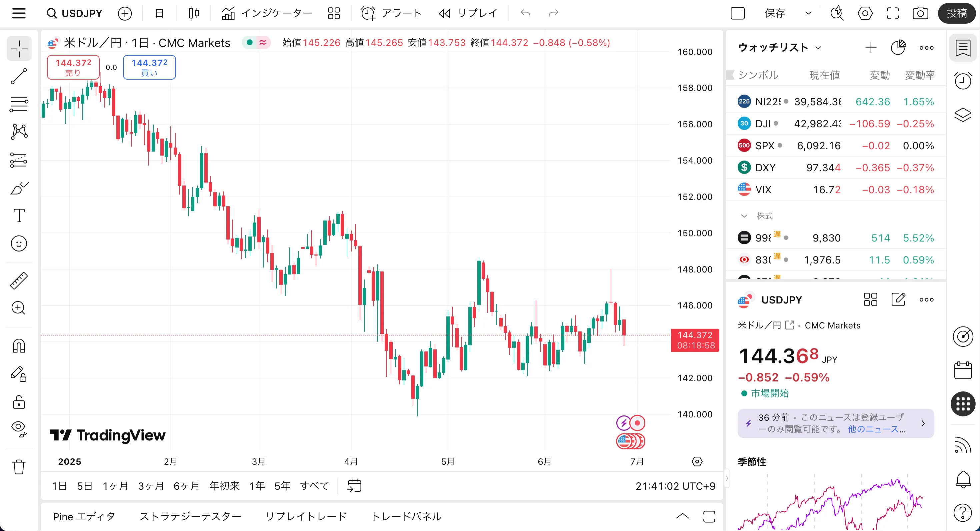Enable the magnet mode tool

tap(19, 345)
